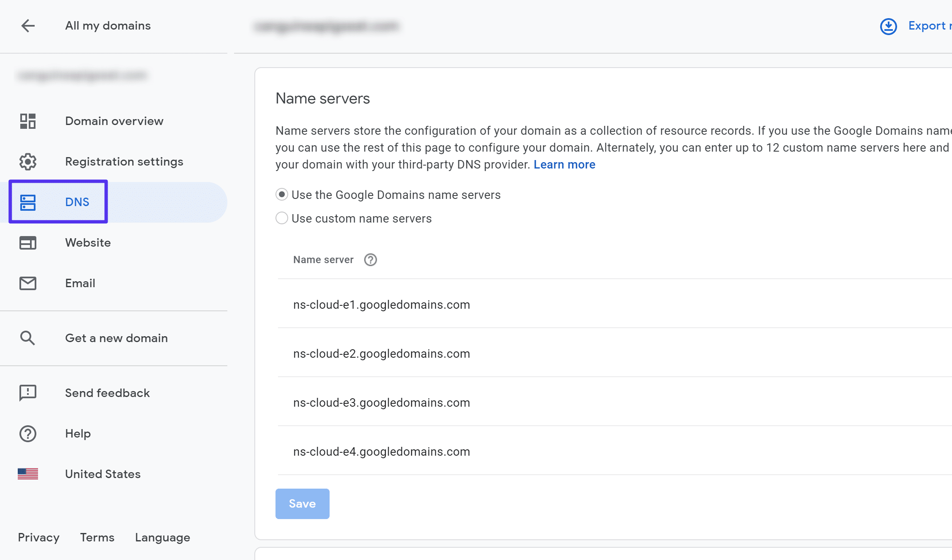Click the United States flag icon

click(28, 474)
